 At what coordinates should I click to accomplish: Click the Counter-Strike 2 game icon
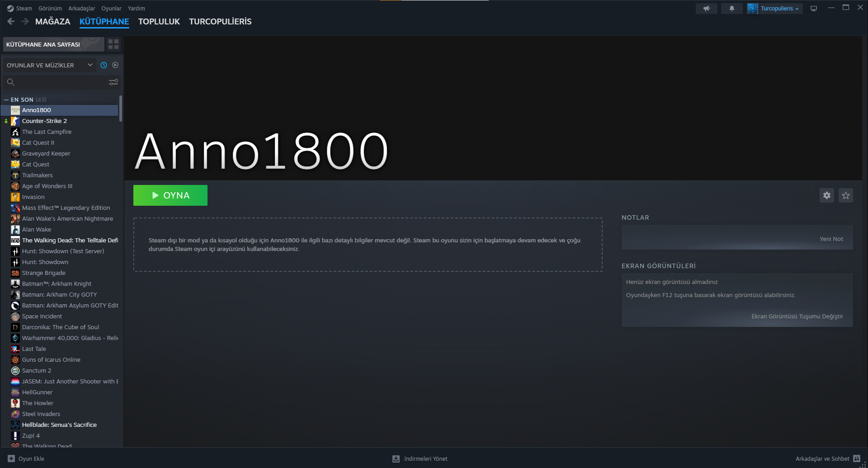coord(15,121)
